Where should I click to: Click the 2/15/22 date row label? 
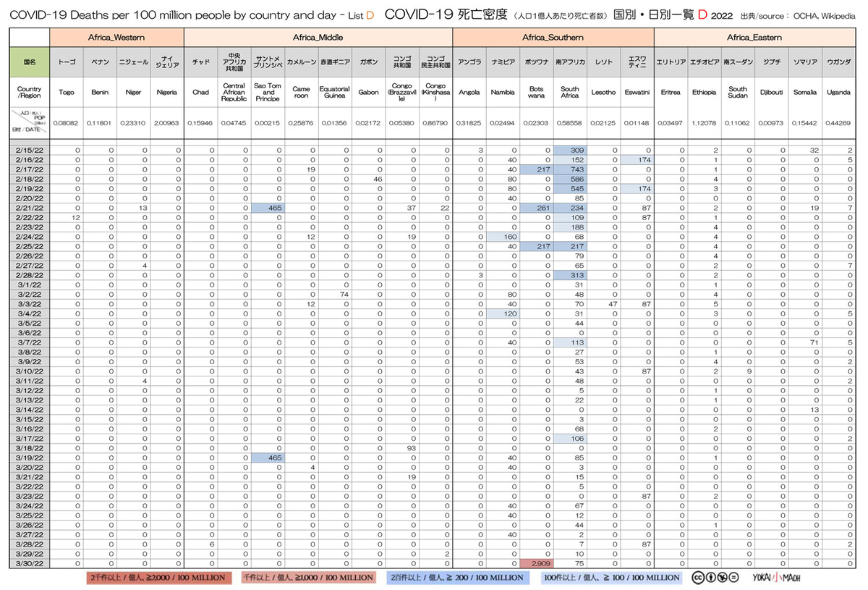click(30, 151)
